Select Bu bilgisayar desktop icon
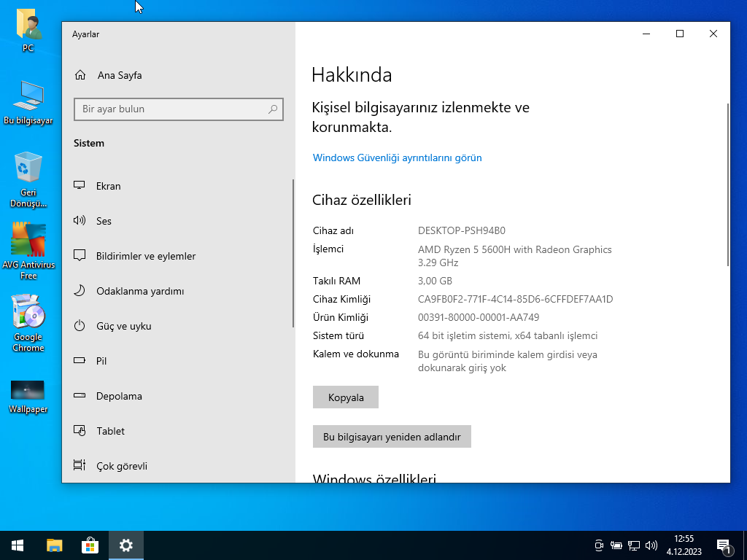747x560 pixels. [x=28, y=102]
